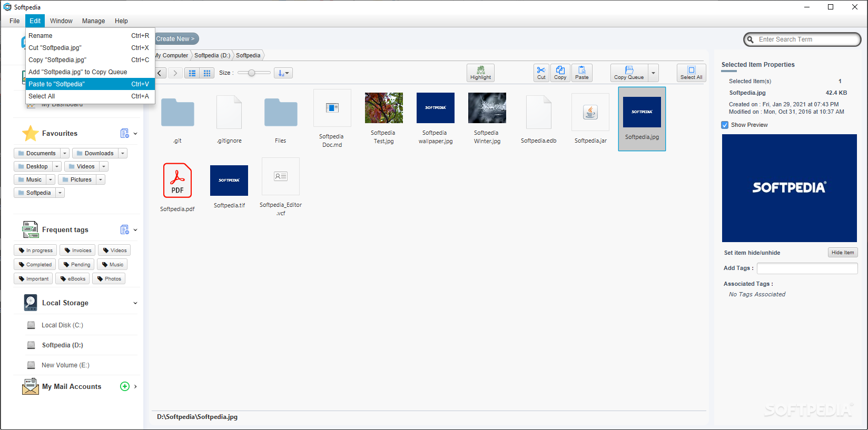Collapse the Frequent tags chevron
Image resolution: width=868 pixels, height=430 pixels.
click(135, 230)
